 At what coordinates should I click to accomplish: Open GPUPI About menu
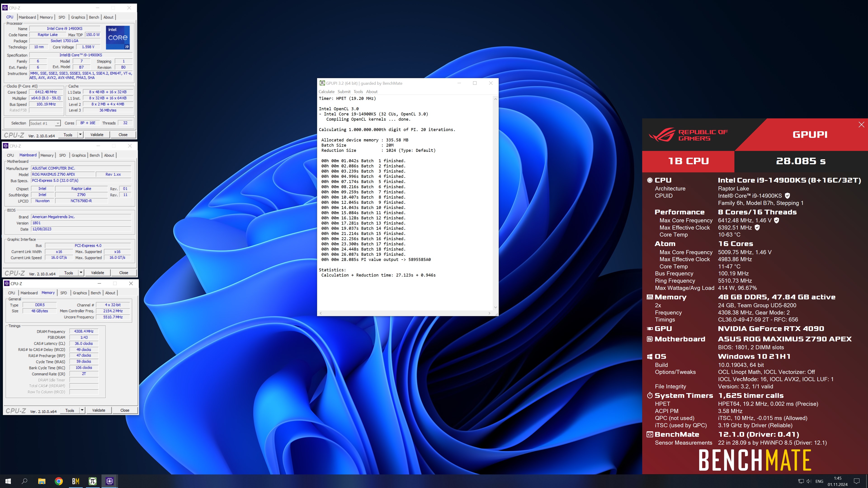point(372,91)
